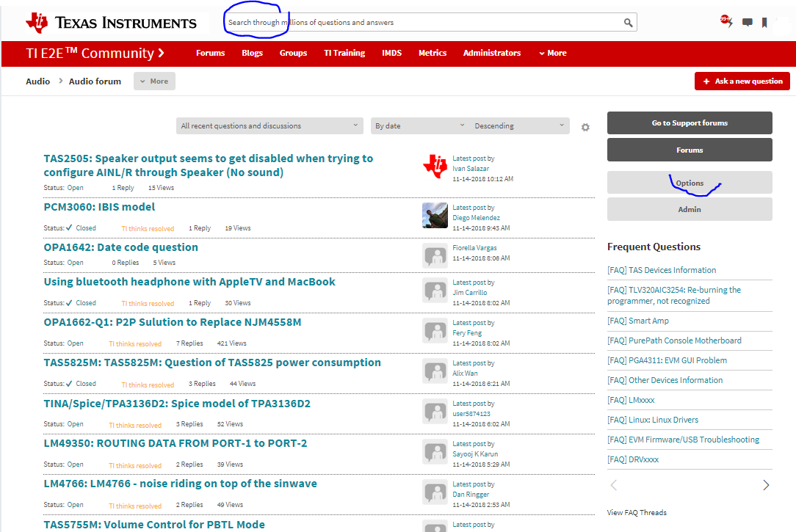796x532 pixels.
Task: Click the gear settings icon beside filters
Action: (x=585, y=127)
